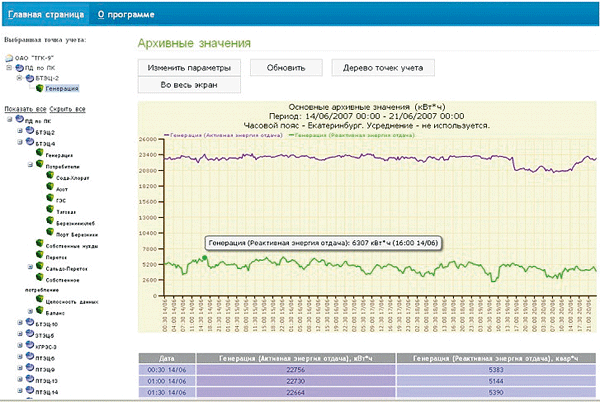Click the green cube icon beside Собственные нужды
This screenshot has width=600, height=402.
click(x=39, y=244)
